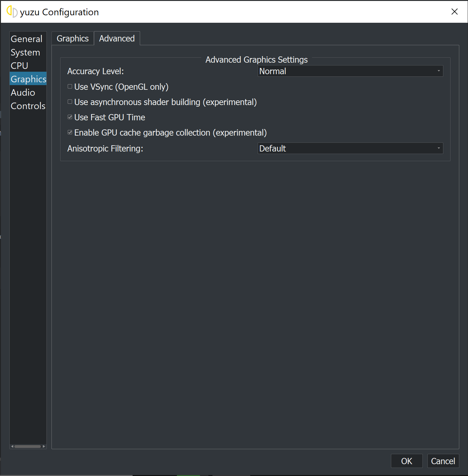Screen dimensions: 468x476
Task: Switch to the Graphics tab
Action: pos(73,38)
